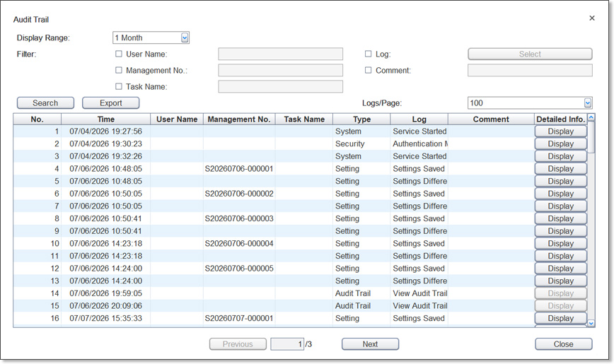Screen dimensions: 614x364
Task: Select View Audit Trail log in row 15
Action: pos(419,305)
